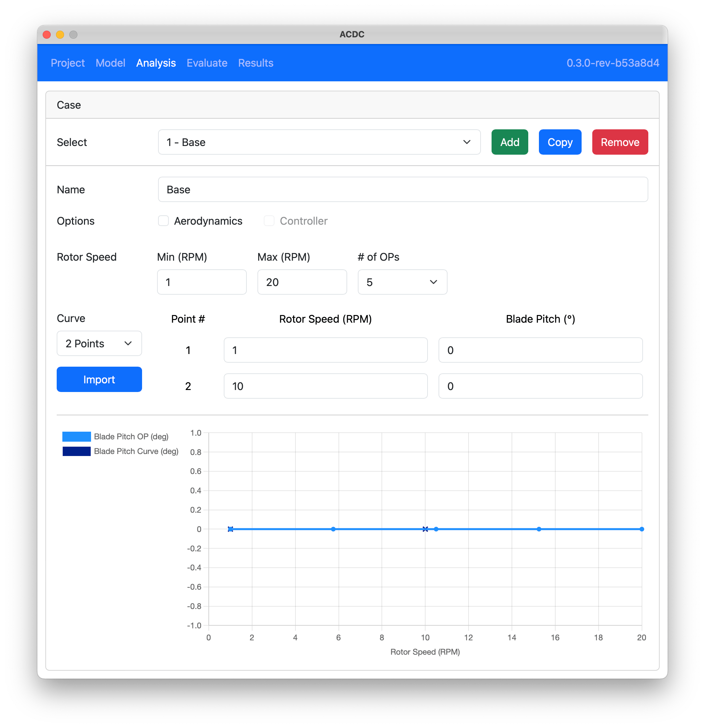Image resolution: width=705 pixels, height=728 pixels.
Task: Click the Import curve button
Action: click(x=99, y=379)
